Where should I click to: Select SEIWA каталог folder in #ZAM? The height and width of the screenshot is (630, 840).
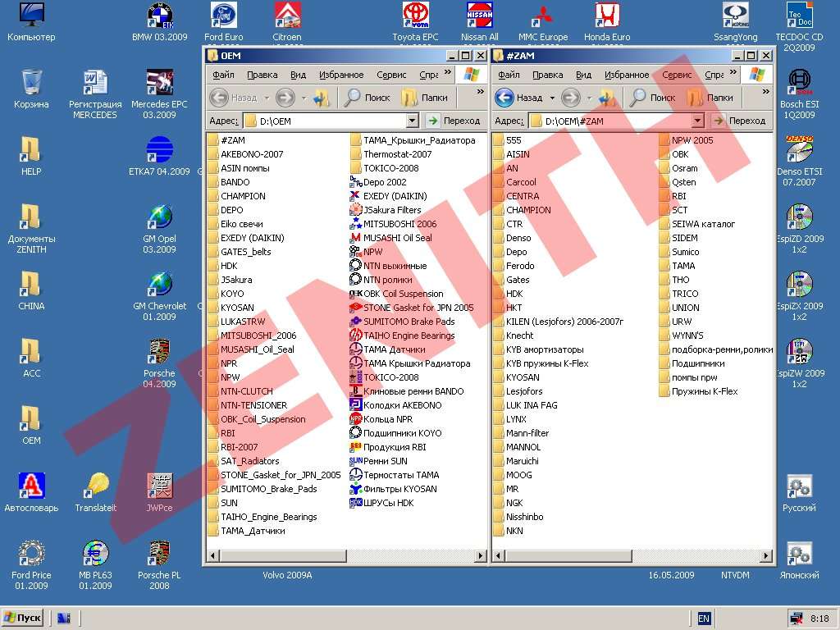click(697, 224)
